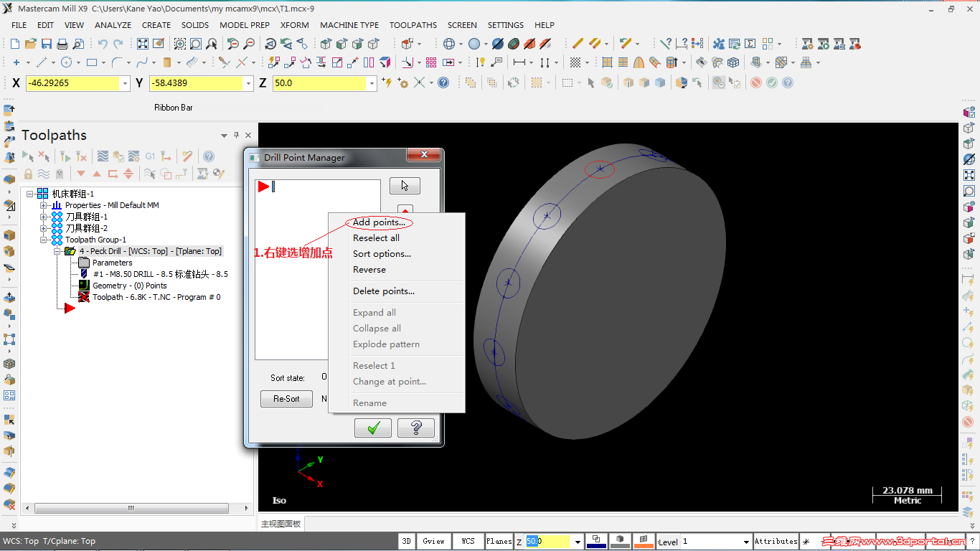Open the TOOLPATHS menu
Viewport: 980px width, 551px height.
[x=413, y=25]
